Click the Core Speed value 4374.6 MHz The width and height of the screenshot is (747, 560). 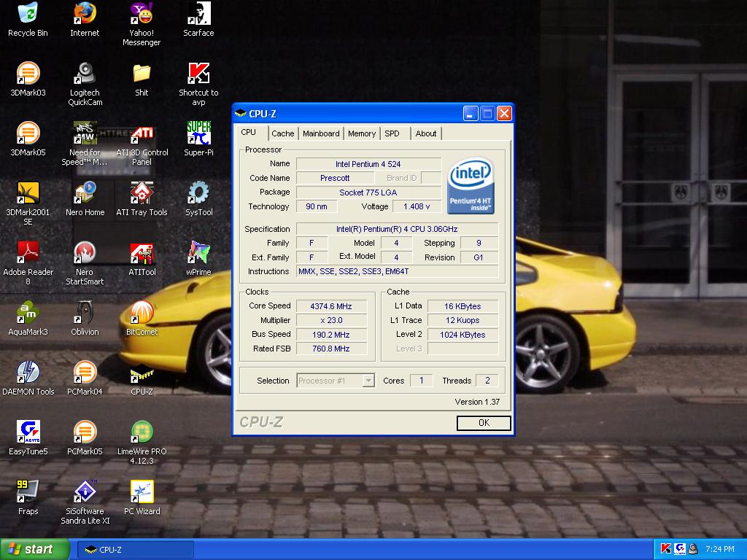click(x=331, y=306)
